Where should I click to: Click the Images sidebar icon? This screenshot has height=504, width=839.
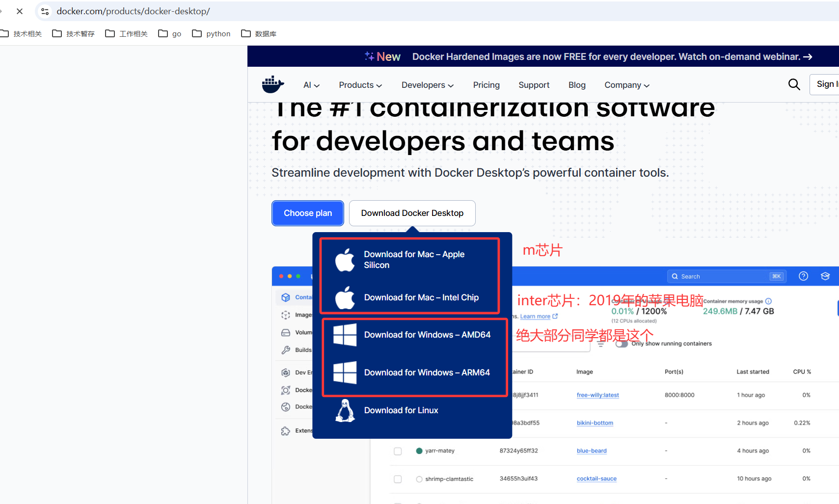[x=286, y=315]
